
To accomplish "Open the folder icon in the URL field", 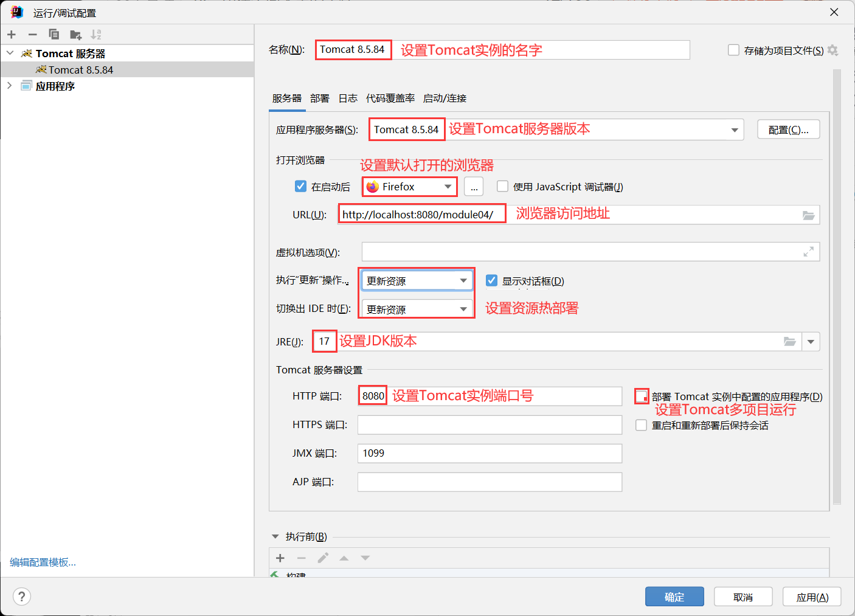I will pyautogui.click(x=808, y=215).
